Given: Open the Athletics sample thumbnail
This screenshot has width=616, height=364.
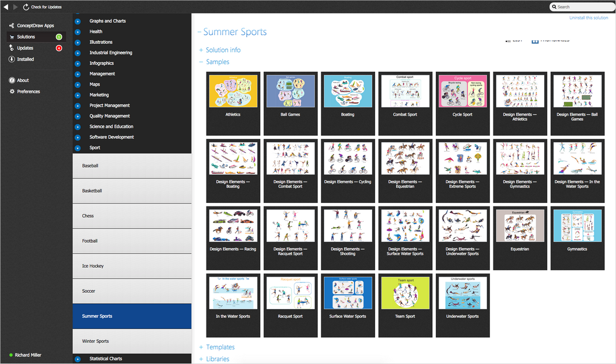Looking at the screenshot, I should [233, 92].
